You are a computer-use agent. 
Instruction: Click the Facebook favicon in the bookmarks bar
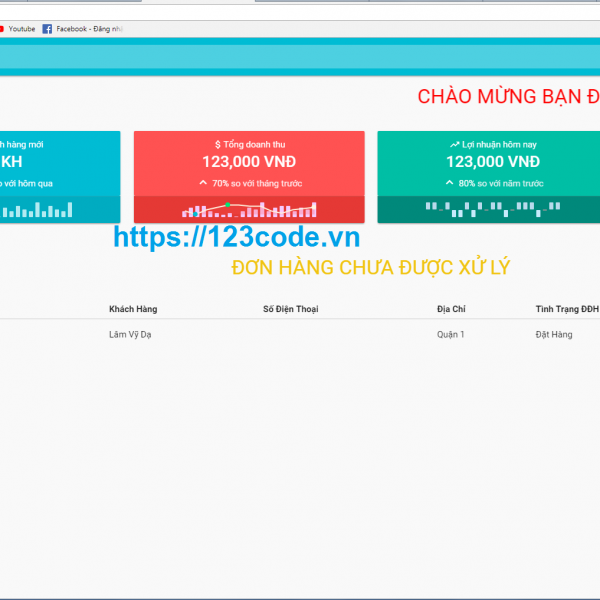47,29
